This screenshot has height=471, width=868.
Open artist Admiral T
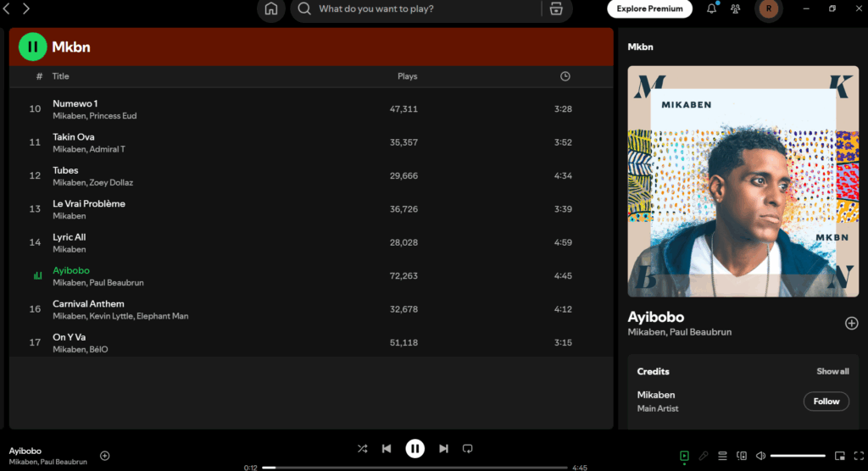[x=108, y=149]
